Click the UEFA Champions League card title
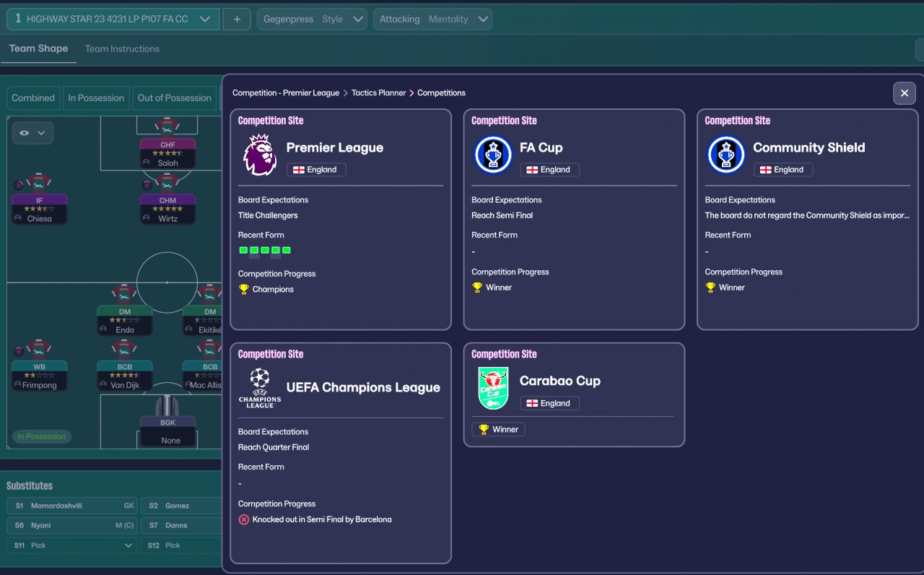The image size is (924, 575). click(x=363, y=387)
